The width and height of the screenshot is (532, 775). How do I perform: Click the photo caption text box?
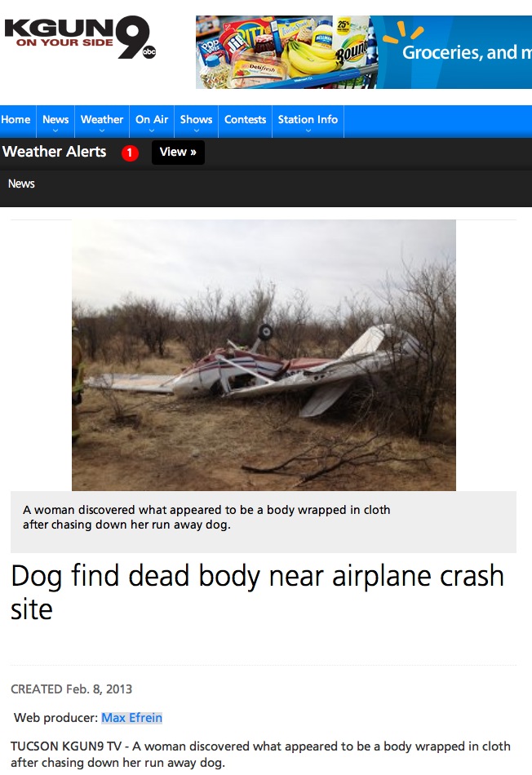(x=264, y=522)
